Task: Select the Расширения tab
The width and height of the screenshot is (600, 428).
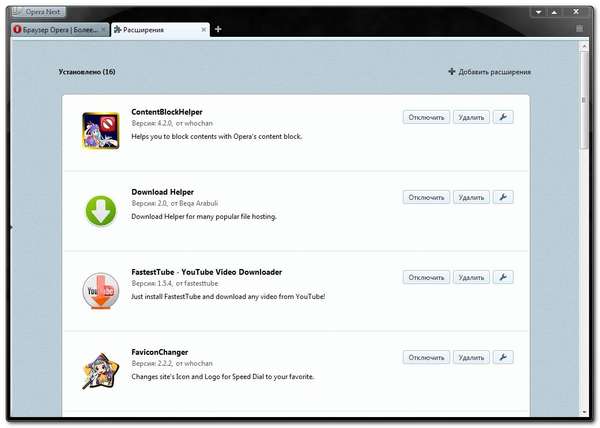Action: (155, 30)
